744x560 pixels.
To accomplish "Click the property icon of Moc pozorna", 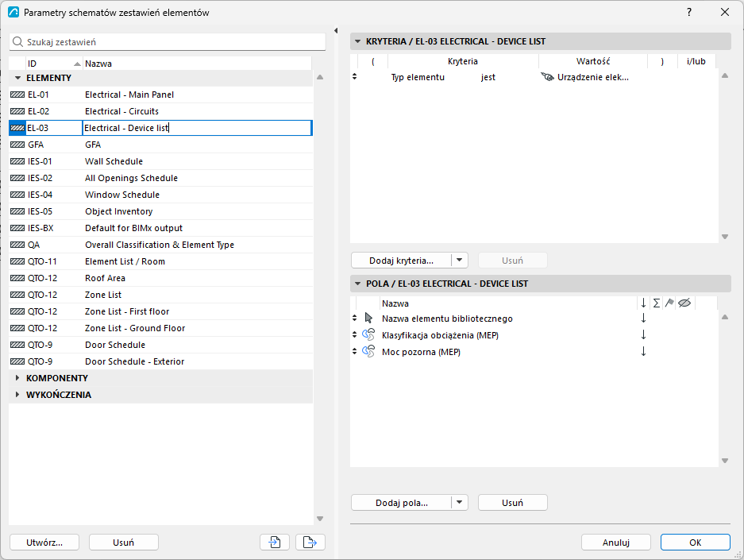I will pos(368,352).
